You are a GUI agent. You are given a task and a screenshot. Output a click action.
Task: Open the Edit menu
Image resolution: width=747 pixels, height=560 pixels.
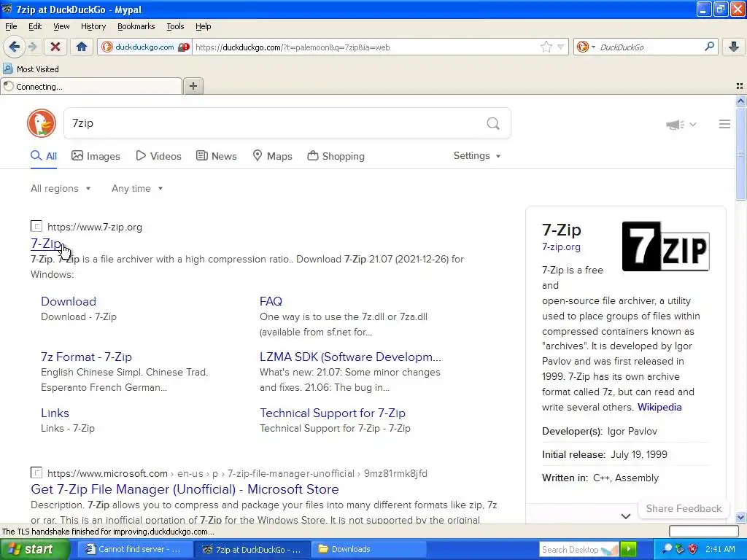(35, 26)
